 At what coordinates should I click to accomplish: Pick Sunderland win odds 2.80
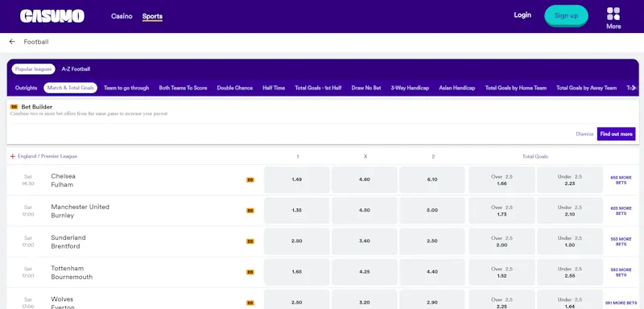pos(296,241)
